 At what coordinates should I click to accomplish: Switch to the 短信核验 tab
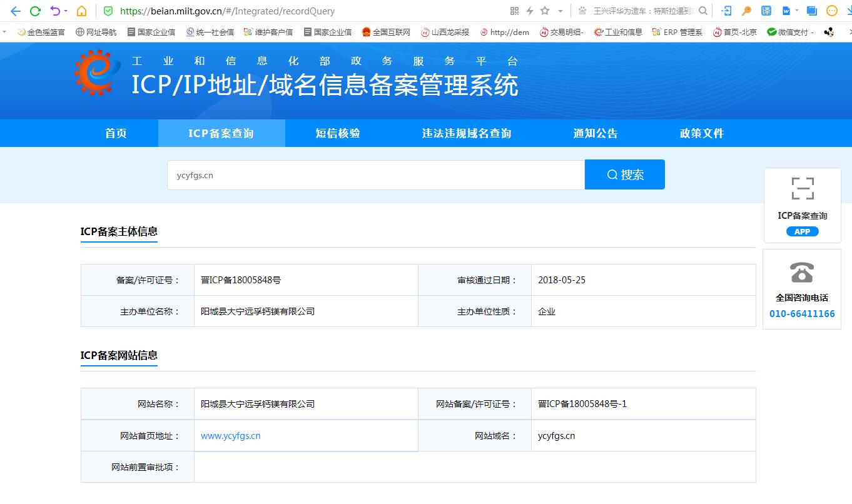click(338, 133)
